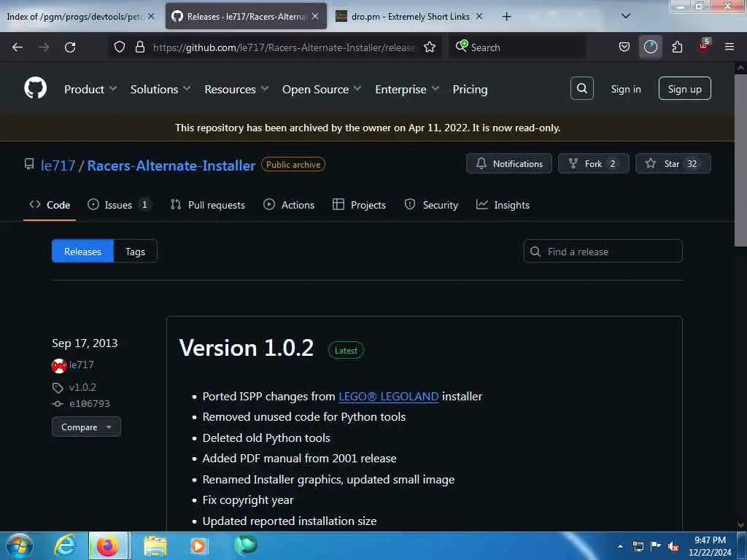Click the Sign up button
The image size is (747, 560).
click(x=684, y=88)
